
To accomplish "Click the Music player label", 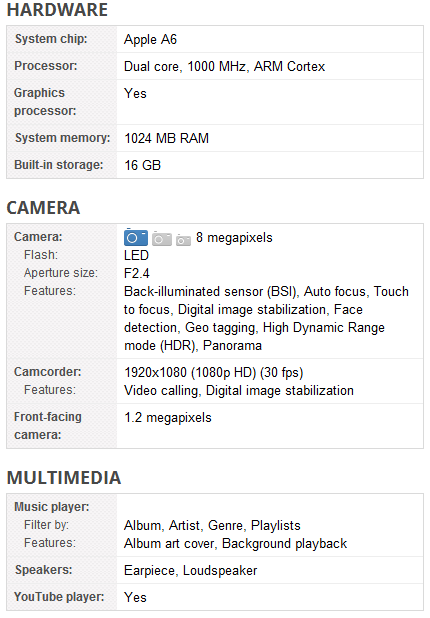I will click(x=52, y=506).
